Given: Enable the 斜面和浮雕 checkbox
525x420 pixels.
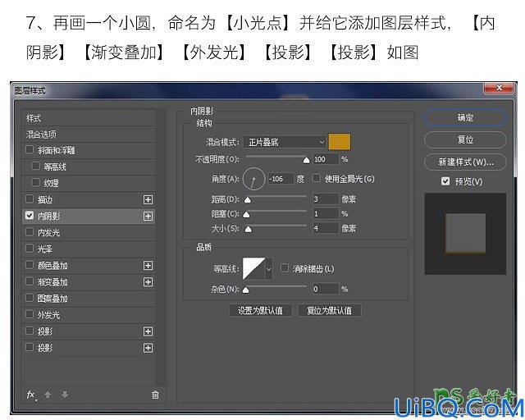Looking at the screenshot, I should click(30, 149).
